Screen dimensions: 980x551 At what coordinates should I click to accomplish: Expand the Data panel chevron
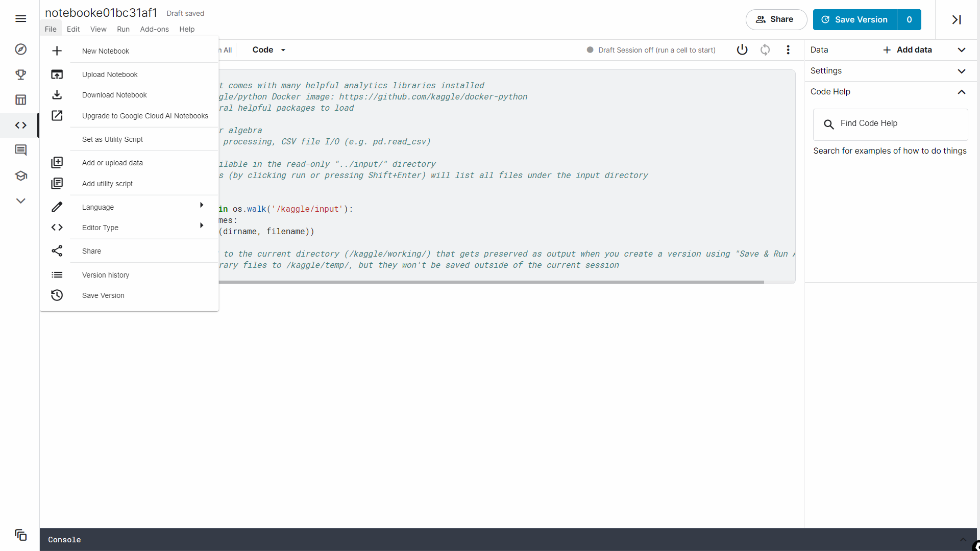tap(962, 49)
